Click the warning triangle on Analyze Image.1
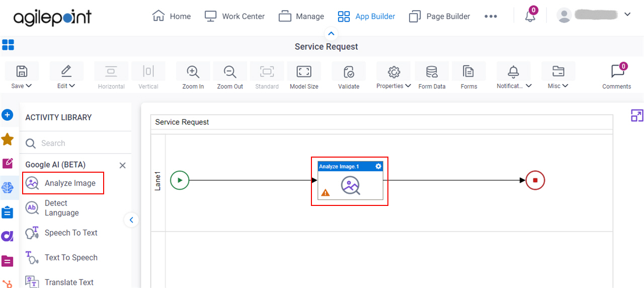 coord(325,192)
